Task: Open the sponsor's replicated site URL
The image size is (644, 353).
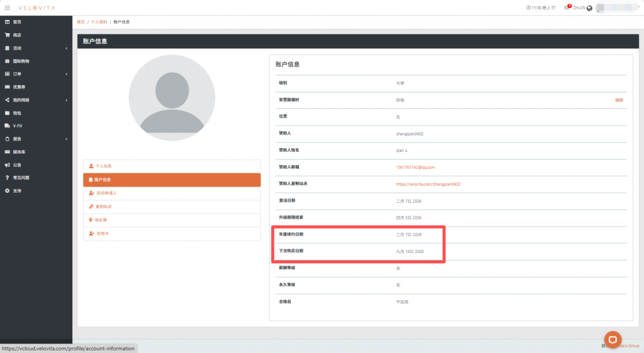Action: click(x=428, y=184)
